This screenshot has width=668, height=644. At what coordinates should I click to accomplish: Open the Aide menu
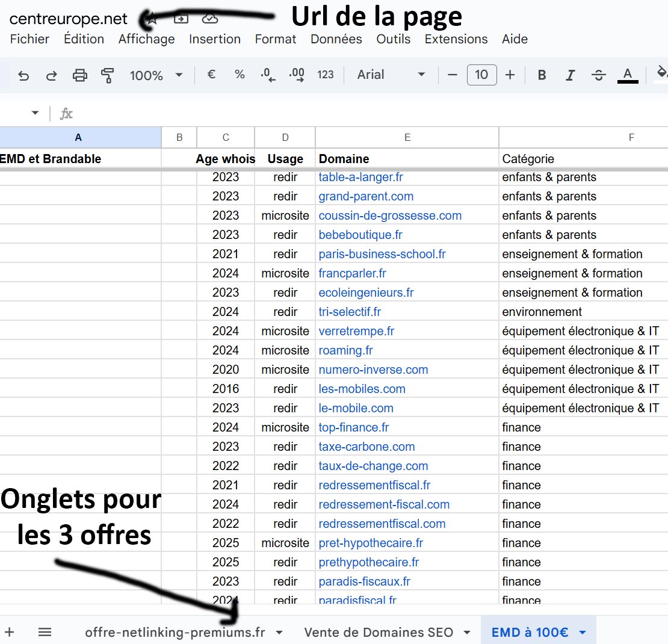pos(515,39)
